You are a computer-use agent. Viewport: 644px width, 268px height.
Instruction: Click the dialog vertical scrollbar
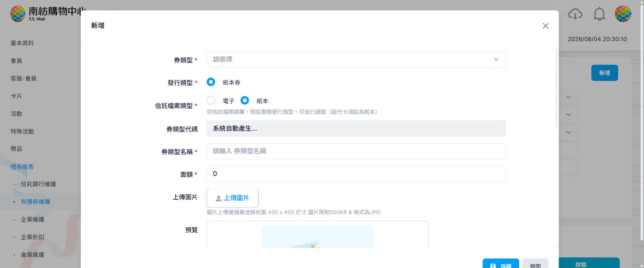(x=557, y=87)
